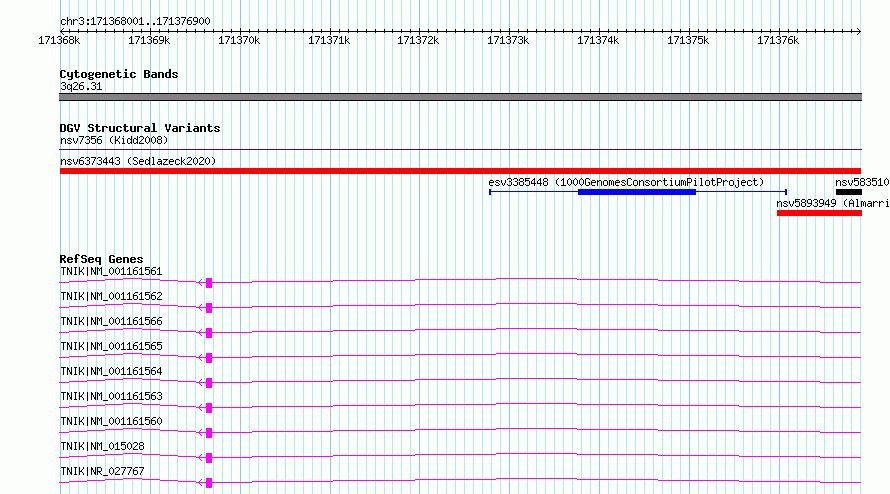This screenshot has width=890, height=494.
Task: Click the magenta exon box of NM_001161566
Action: click(209, 333)
